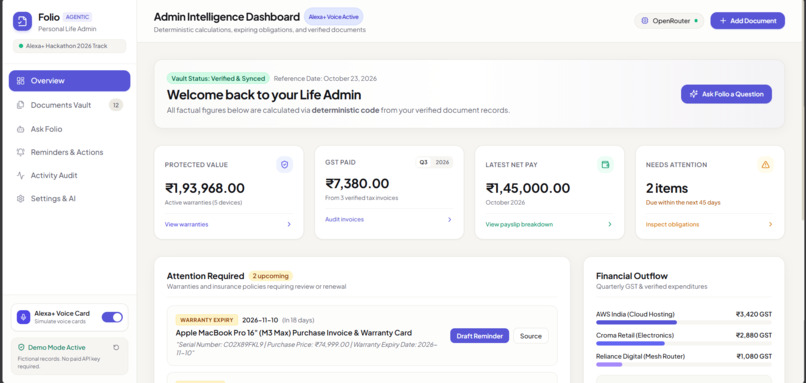Click the 2 items needs attention value
The height and width of the screenshot is (383, 806).
point(667,188)
